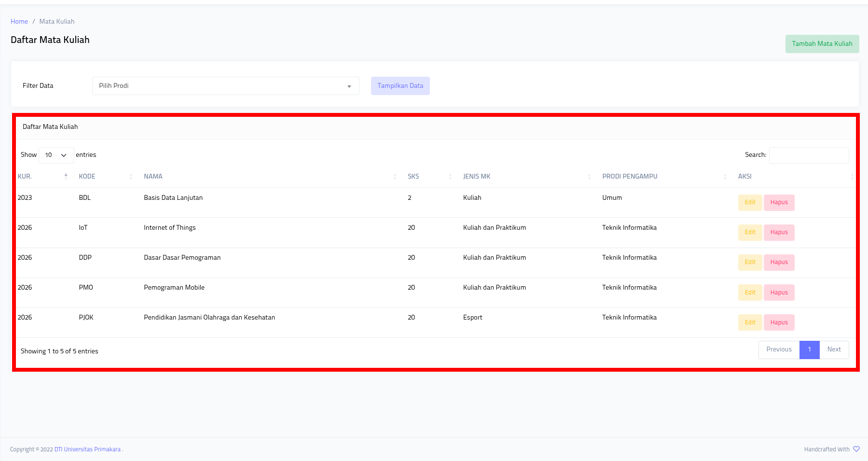Viewport: 868px width, 461px height.
Task: Sort table by SKS column
Action: [429, 177]
